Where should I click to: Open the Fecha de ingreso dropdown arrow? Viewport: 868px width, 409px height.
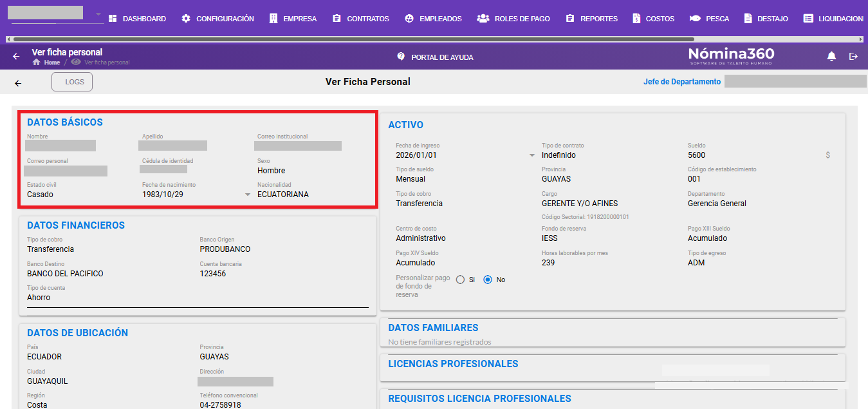pyautogui.click(x=531, y=155)
